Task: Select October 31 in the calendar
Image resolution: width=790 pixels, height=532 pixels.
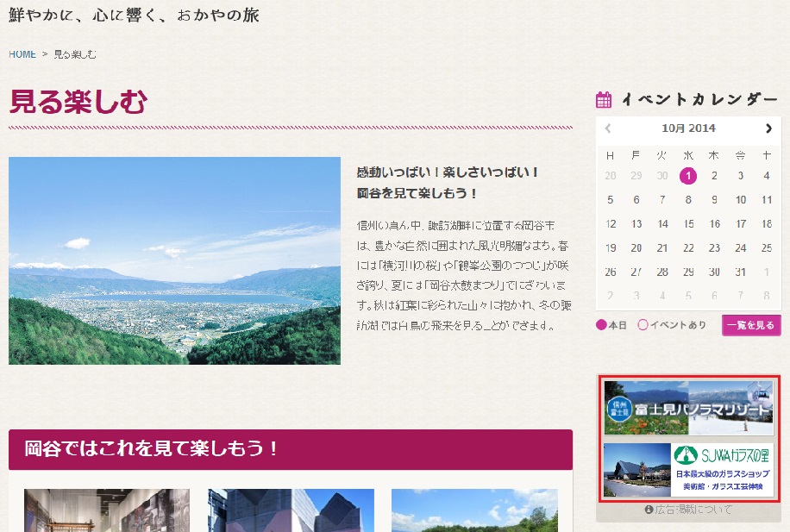Action: pyautogui.click(x=740, y=272)
